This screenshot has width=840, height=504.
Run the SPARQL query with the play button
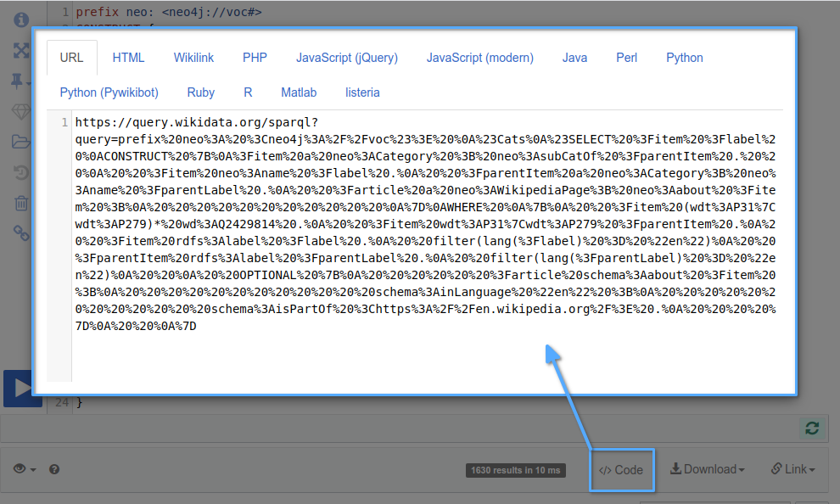tap(21, 389)
